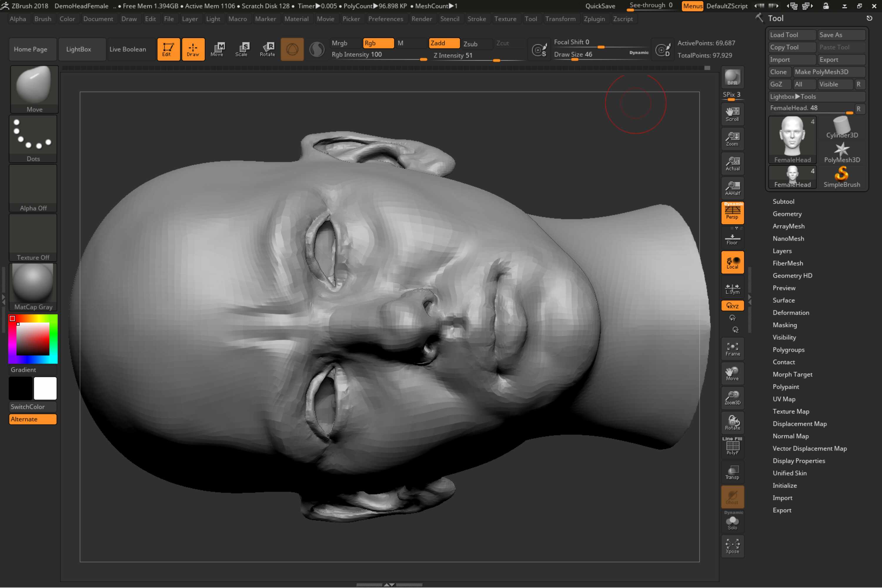Viewport: 882px width, 588px height.
Task: Click the Zoom canvas icon
Action: (732, 139)
